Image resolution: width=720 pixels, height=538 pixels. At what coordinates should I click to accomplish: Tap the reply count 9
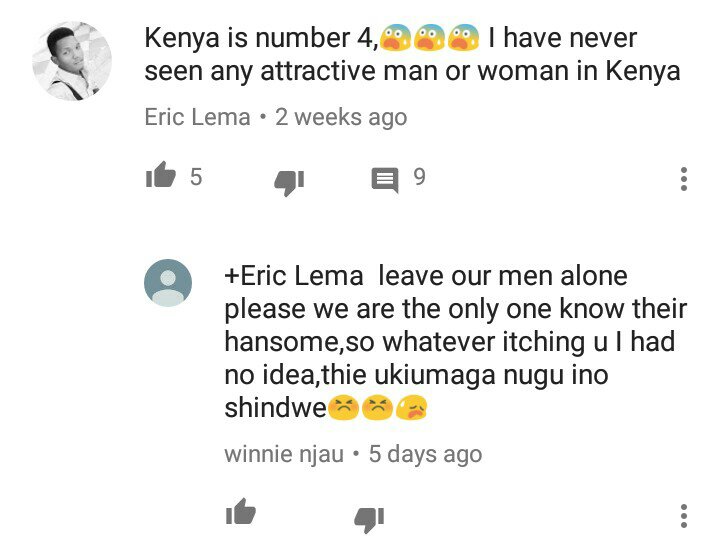point(419,177)
